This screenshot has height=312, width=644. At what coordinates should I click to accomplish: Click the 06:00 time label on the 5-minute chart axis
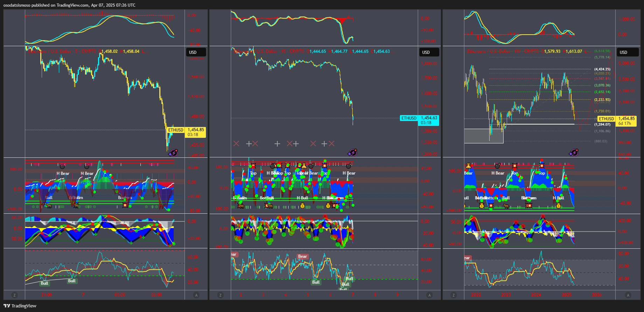point(157,295)
